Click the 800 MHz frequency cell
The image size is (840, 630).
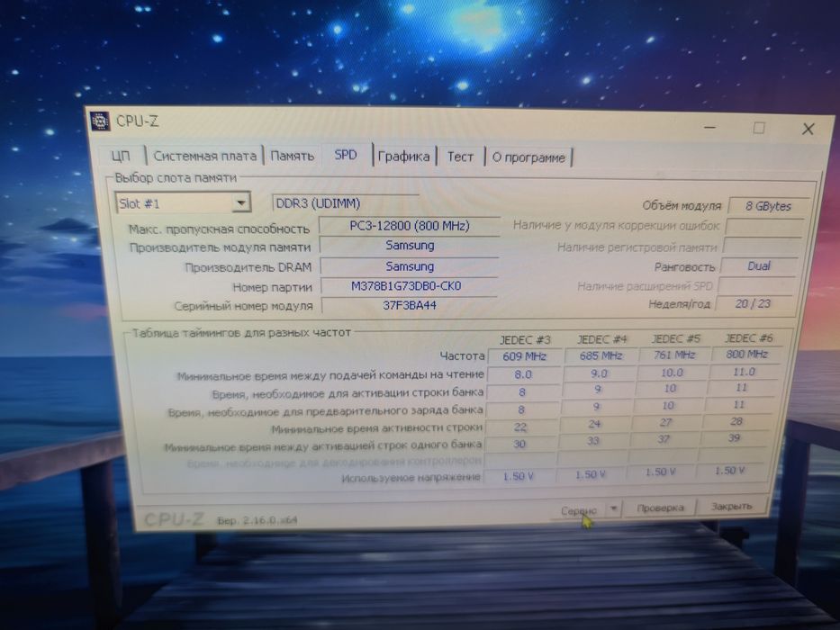[746, 354]
